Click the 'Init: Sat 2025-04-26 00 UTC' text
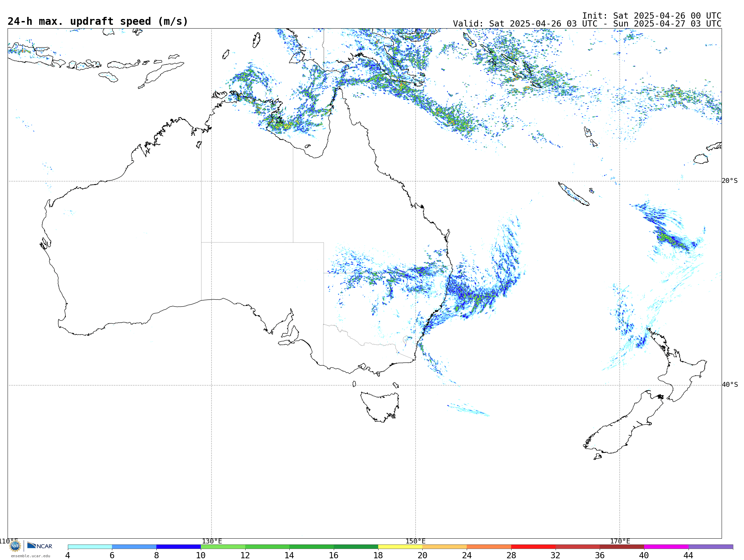This screenshot has width=744, height=560. [652, 16]
